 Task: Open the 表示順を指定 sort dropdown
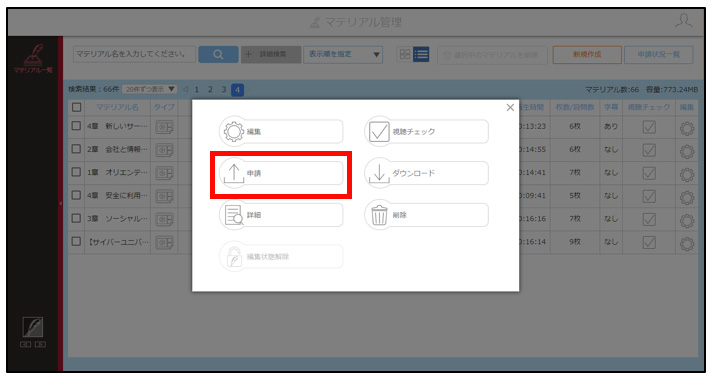[x=343, y=55]
